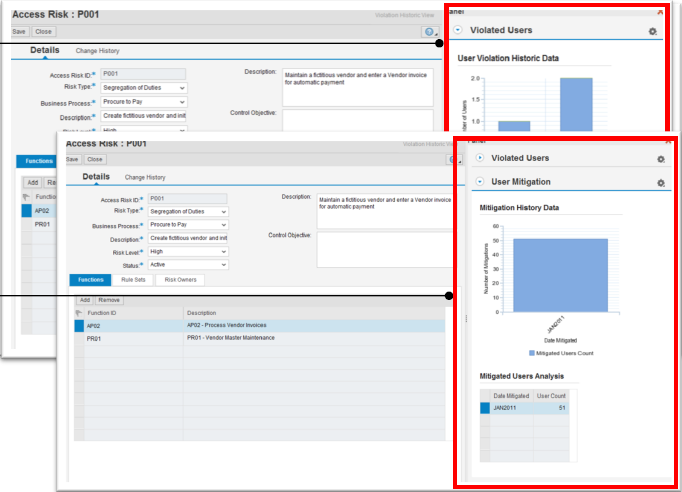Expand Violated Users section in front window

pyautogui.click(x=480, y=158)
